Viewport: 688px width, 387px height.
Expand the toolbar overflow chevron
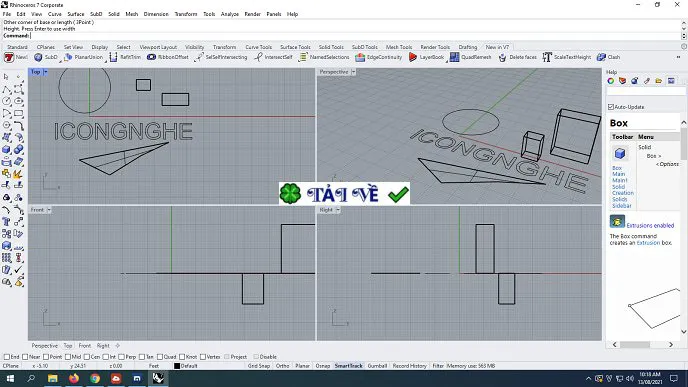[x=678, y=57]
